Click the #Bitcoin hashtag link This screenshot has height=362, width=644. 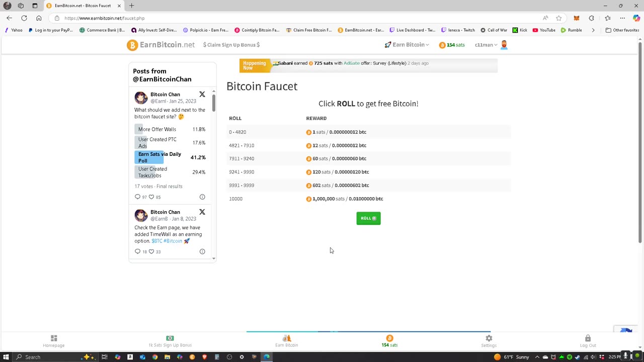click(173, 241)
